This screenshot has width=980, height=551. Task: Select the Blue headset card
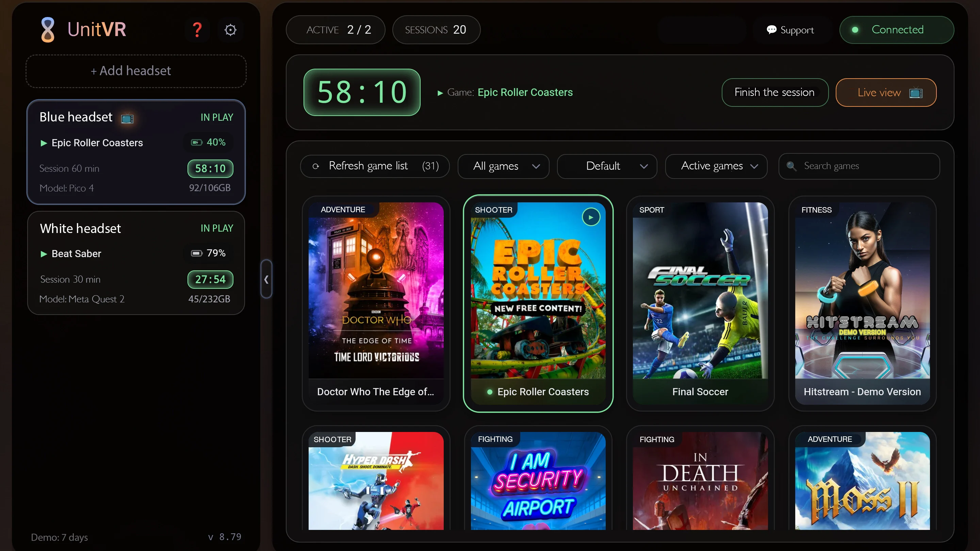(136, 152)
